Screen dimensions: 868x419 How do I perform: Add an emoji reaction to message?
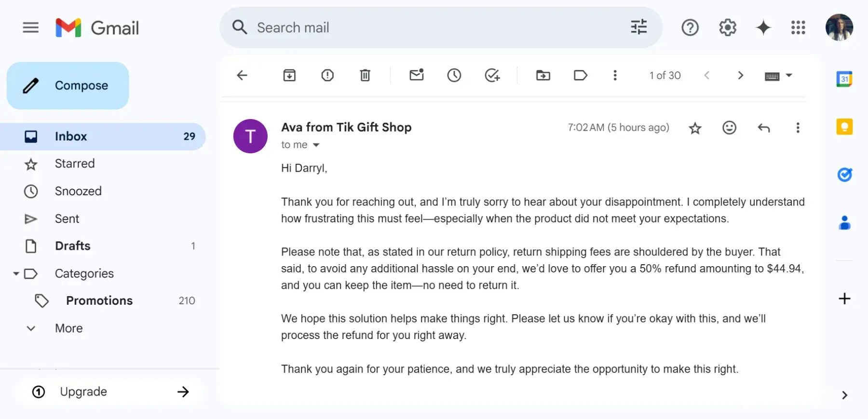coord(729,128)
